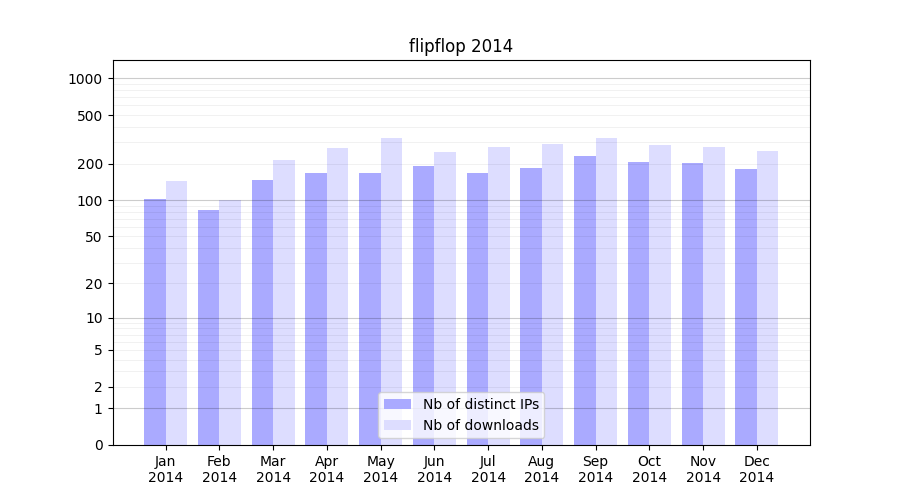Screen dimensions: 900x500
Task: Click the light blue downloads legend swatch
Action: tap(397, 425)
